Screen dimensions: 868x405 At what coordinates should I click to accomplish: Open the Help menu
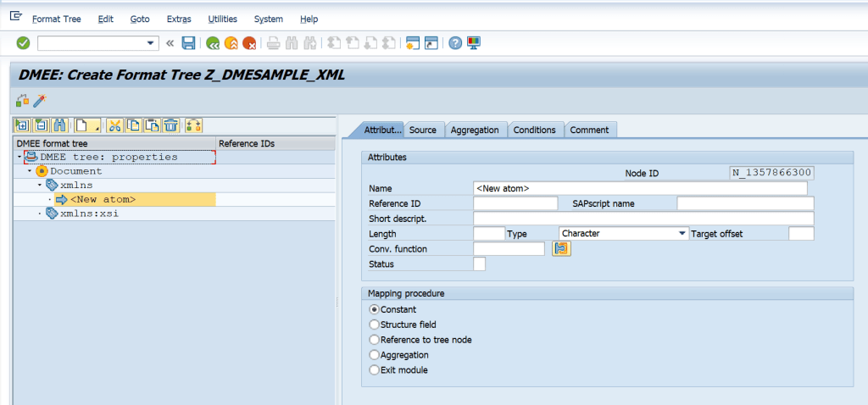309,19
